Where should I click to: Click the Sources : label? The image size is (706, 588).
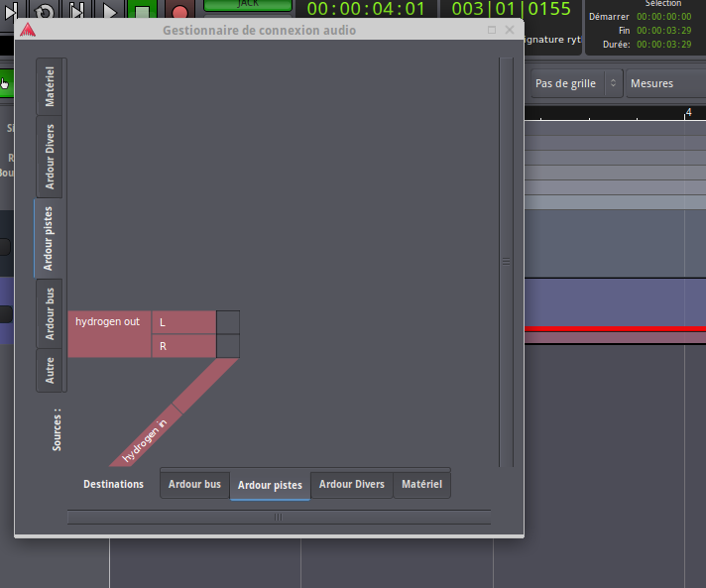point(57,429)
